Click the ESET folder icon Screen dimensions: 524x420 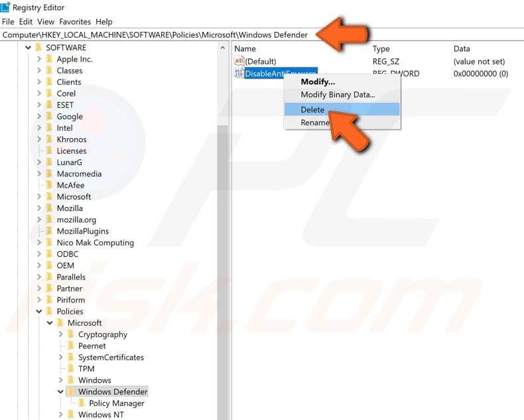click(x=49, y=105)
